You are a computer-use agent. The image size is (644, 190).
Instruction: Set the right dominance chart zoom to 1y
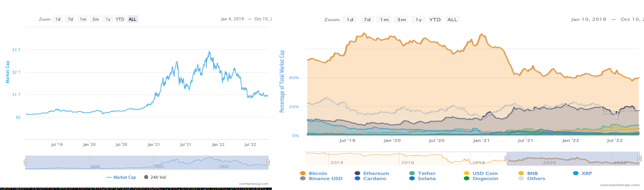[x=419, y=20]
